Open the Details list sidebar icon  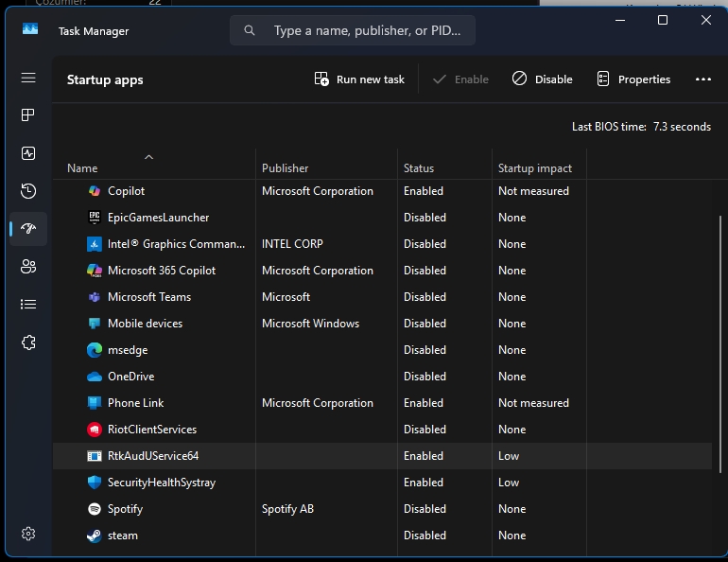coord(28,305)
